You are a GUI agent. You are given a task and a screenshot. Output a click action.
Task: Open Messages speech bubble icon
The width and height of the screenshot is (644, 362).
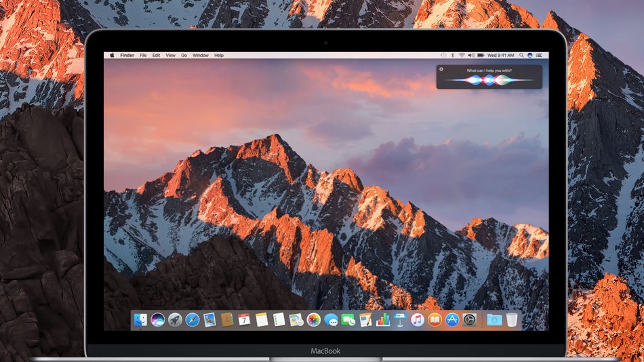click(x=331, y=320)
